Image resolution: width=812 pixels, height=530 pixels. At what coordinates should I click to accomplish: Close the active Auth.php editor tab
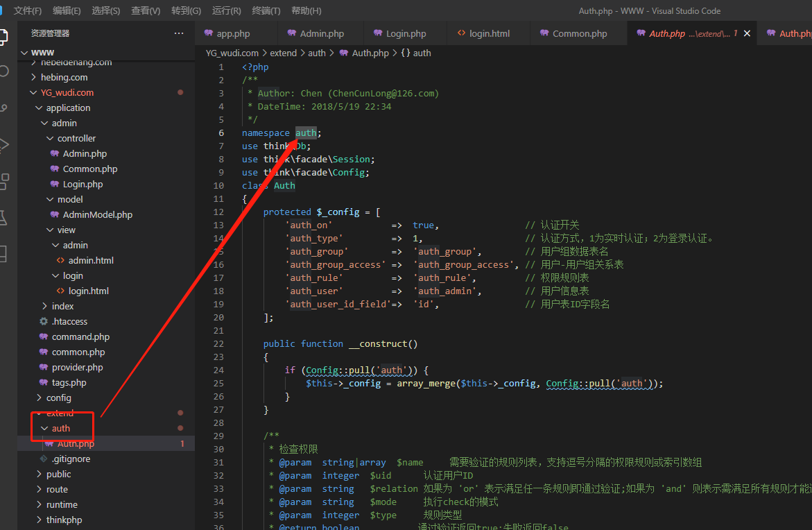(x=747, y=33)
